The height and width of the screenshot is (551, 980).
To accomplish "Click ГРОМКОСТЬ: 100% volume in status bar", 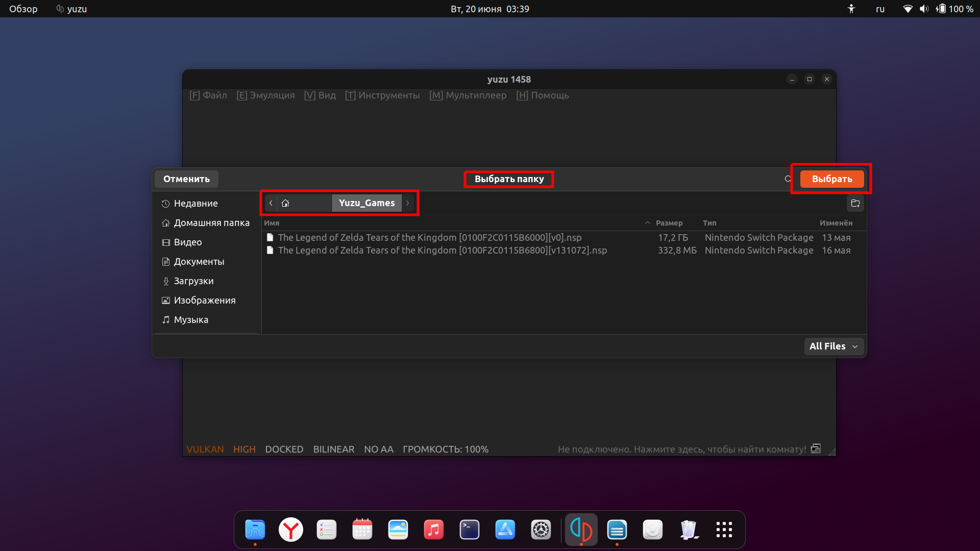I will pos(446,449).
